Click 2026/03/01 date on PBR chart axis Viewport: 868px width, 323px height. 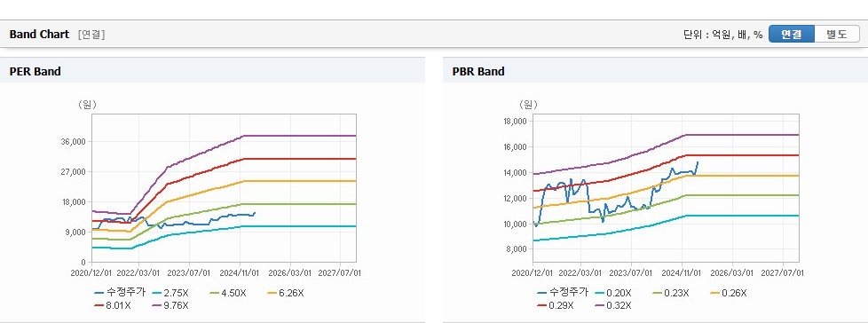click(x=732, y=273)
